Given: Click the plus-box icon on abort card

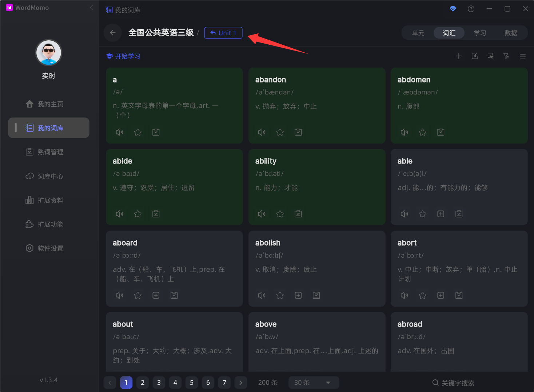Looking at the screenshot, I should pyautogui.click(x=441, y=295).
